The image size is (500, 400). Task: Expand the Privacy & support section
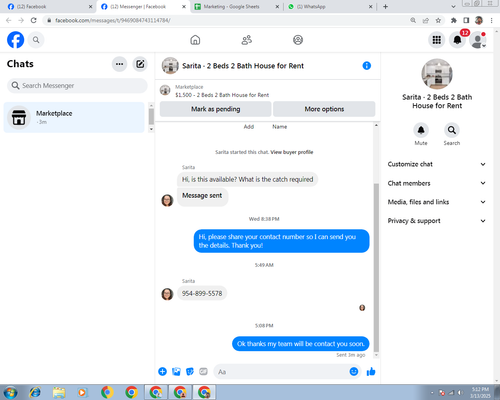click(x=437, y=221)
